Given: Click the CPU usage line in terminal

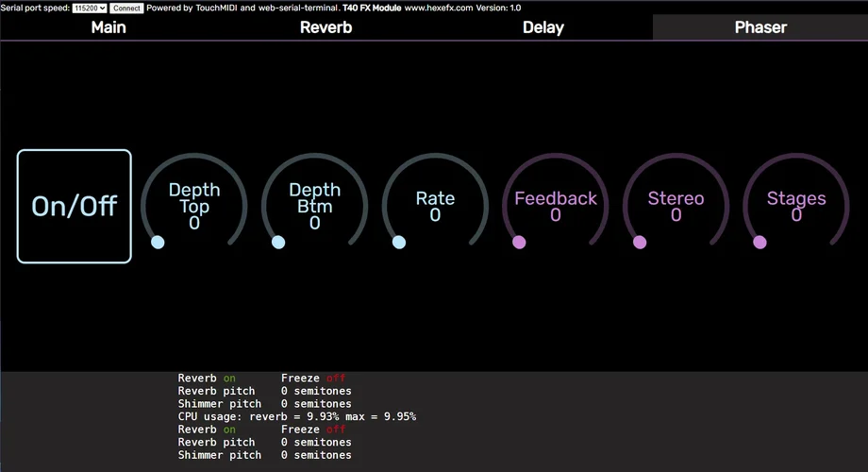Looking at the screenshot, I should pos(296,416).
